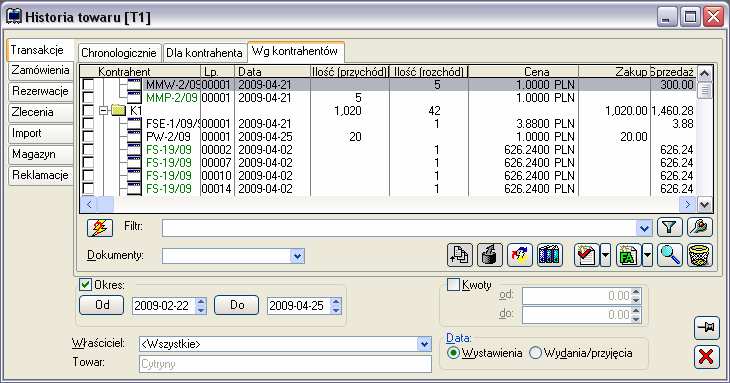Expand the Właściciel dropdown
Image resolution: width=730 pixels, height=383 pixels.
click(424, 344)
